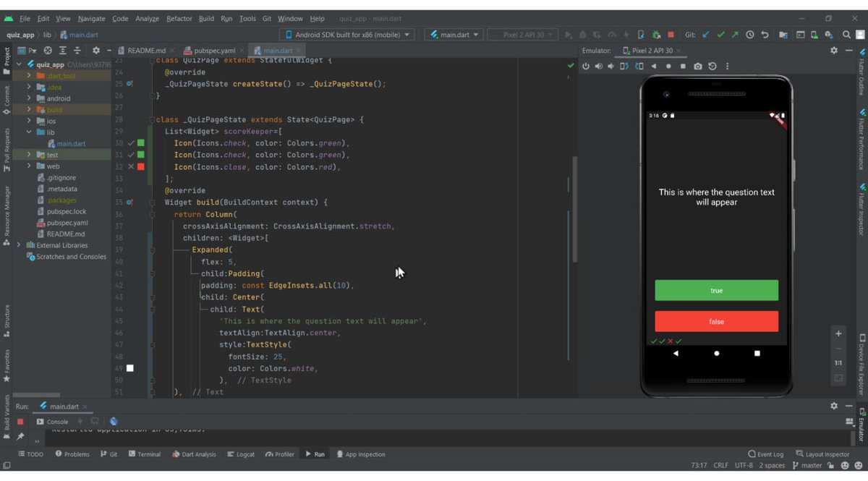Expand the android folder
The image size is (868, 481).
point(29,98)
